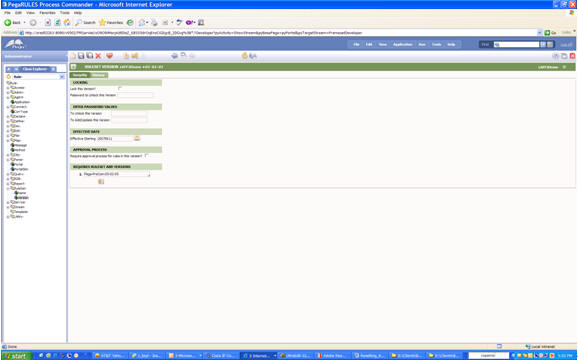Open the Internet Explorer Tools menu
Screen dimensions: 578x361
[x=65, y=13]
